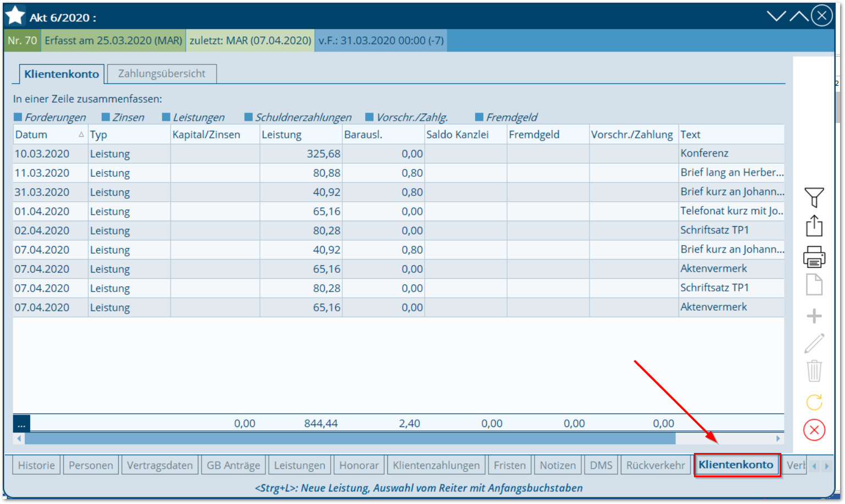Print the Klientenkonto list
This screenshot has height=504, width=845.
click(x=814, y=256)
